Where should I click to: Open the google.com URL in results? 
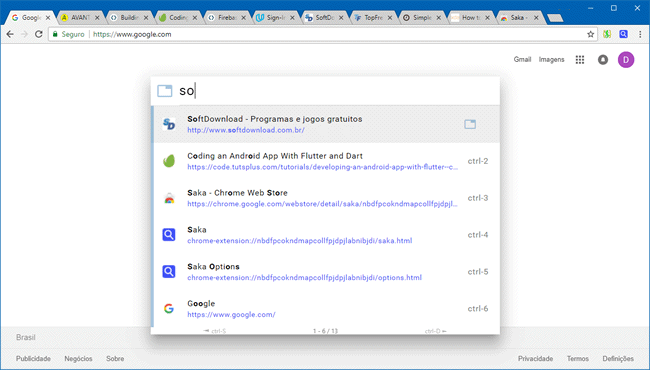coord(231,315)
